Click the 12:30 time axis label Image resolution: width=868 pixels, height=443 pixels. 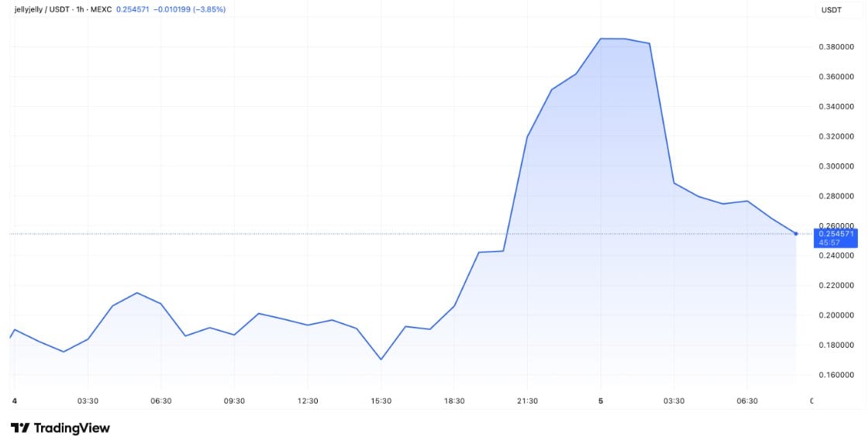pyautogui.click(x=308, y=400)
